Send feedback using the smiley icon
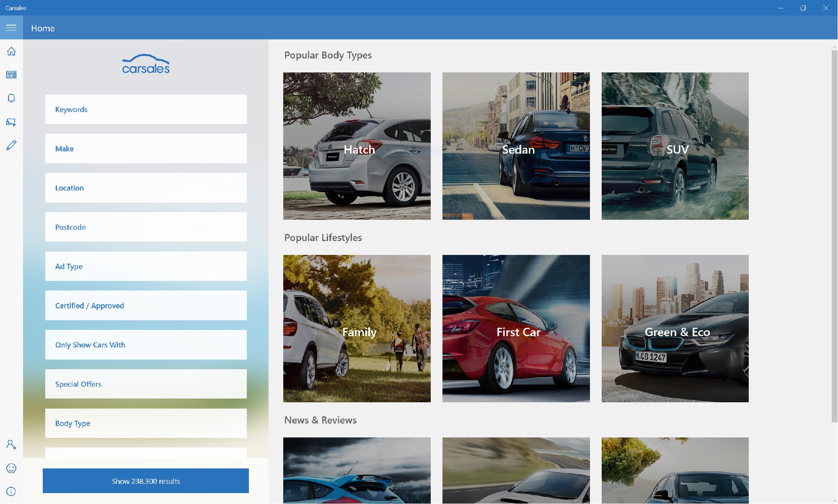Viewport: 838px width, 504px height. click(11, 468)
